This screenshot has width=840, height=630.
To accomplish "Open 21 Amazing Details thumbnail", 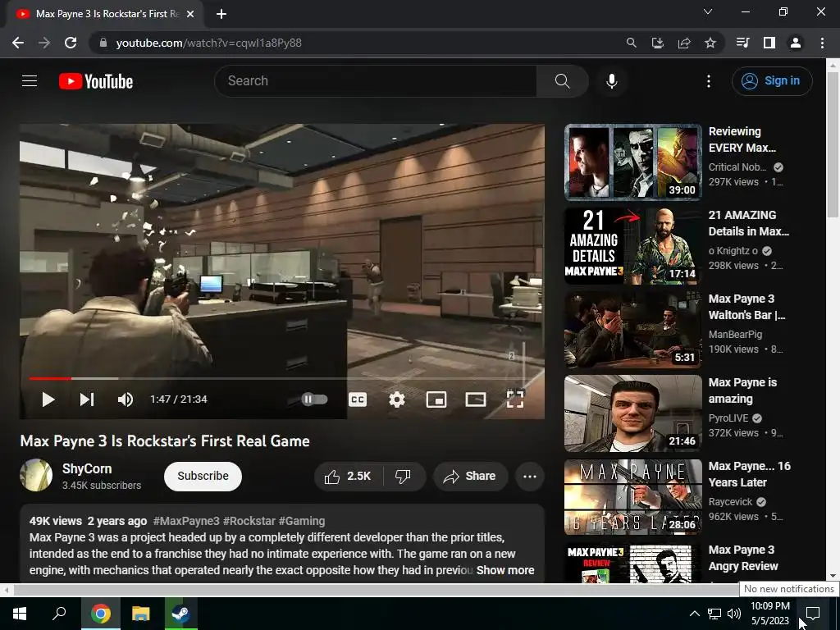I will coord(632,246).
